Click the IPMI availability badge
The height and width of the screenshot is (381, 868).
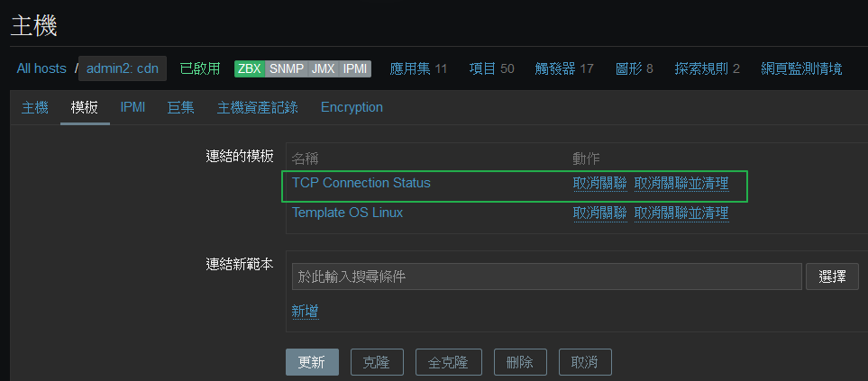click(x=354, y=68)
